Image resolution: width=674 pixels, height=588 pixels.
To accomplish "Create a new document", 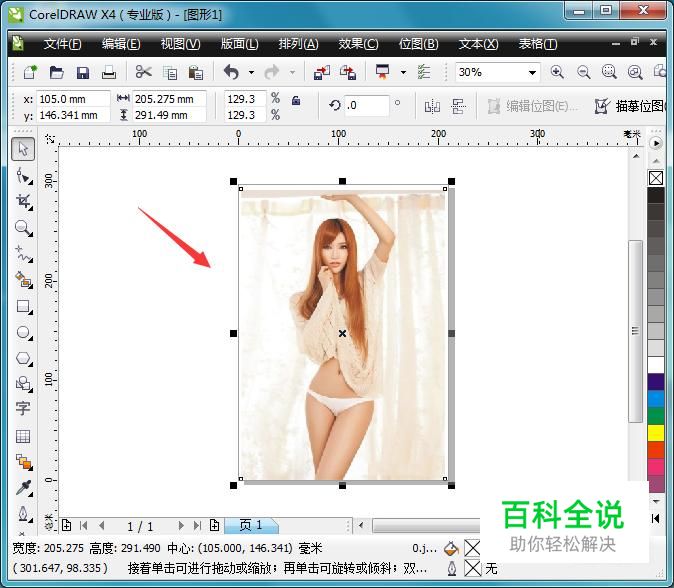I will 30,72.
